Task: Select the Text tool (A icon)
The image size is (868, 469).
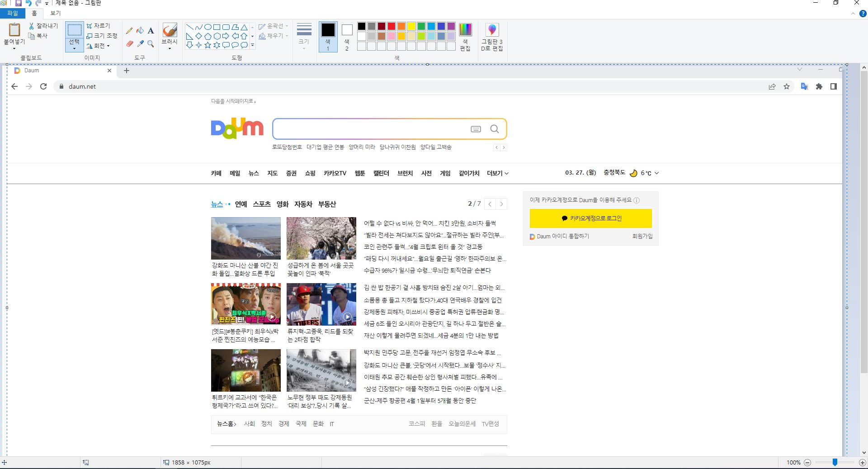Action: click(x=151, y=30)
